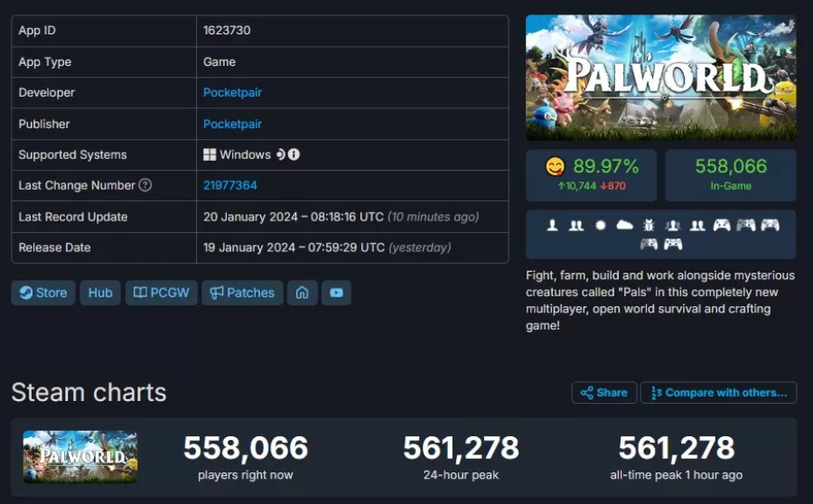Image resolution: width=813 pixels, height=504 pixels.
Task: Click the Steam Deck compatibility icon beside Windows
Action: pyautogui.click(x=281, y=154)
